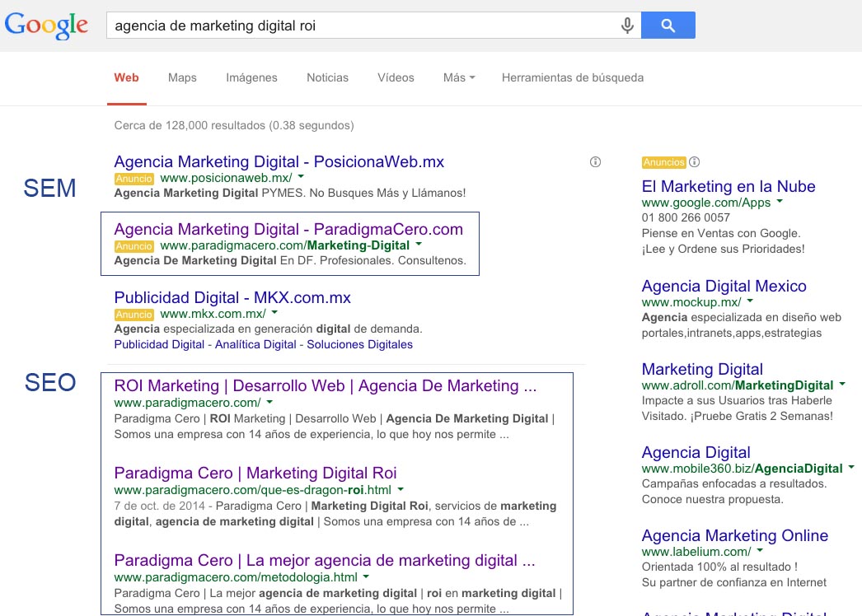The image size is (862, 616).
Task: Click info icon beside PosicionaWeb ad
Action: (x=595, y=162)
